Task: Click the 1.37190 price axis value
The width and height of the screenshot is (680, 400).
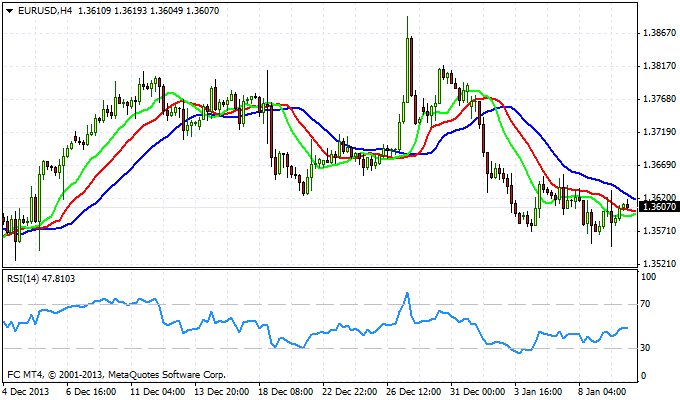Action: [x=659, y=132]
